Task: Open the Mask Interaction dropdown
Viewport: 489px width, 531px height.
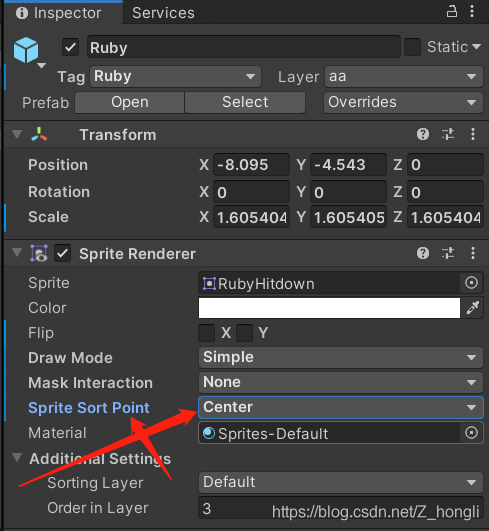Action: coord(341,382)
